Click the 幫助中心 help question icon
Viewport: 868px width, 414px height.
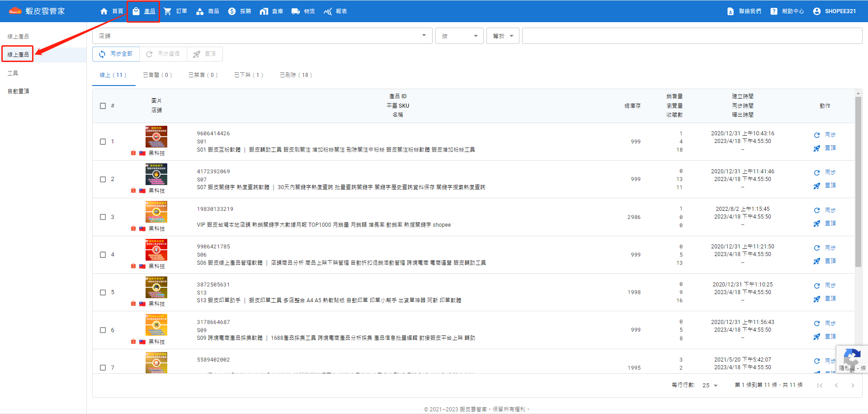tap(774, 11)
